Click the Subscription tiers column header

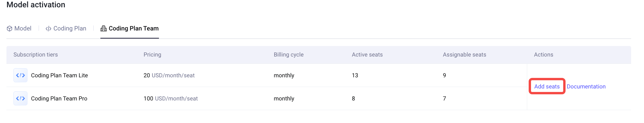tap(36, 54)
